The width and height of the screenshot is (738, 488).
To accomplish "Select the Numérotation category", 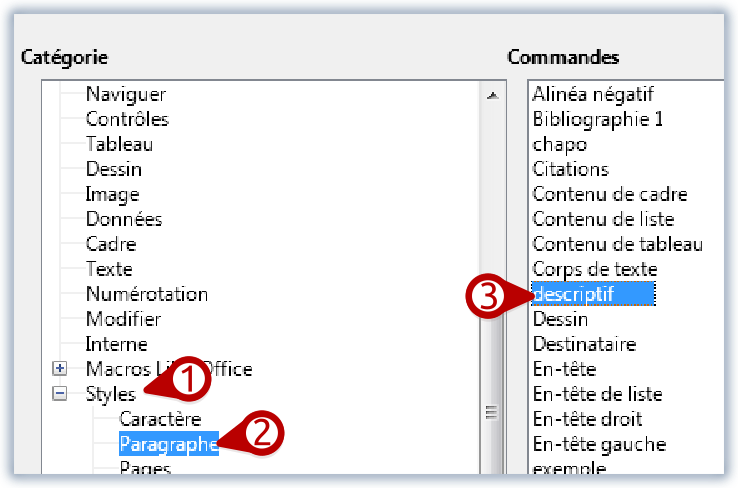I will (146, 294).
